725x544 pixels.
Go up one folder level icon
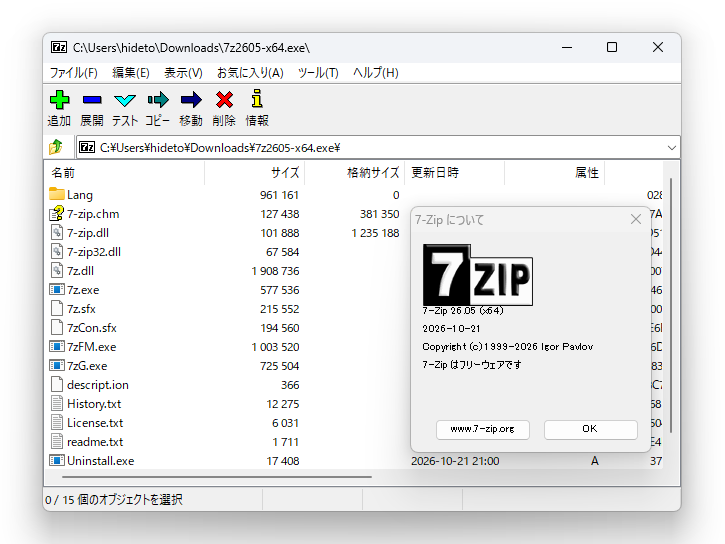[56, 147]
